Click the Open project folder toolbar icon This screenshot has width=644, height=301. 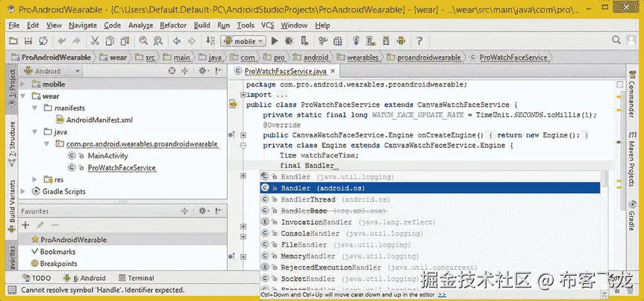13,41
